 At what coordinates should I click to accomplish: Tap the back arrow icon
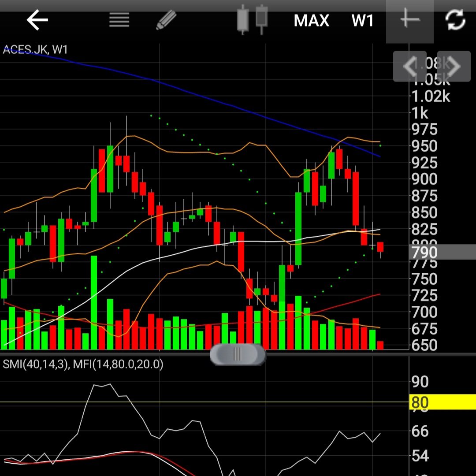tap(37, 20)
